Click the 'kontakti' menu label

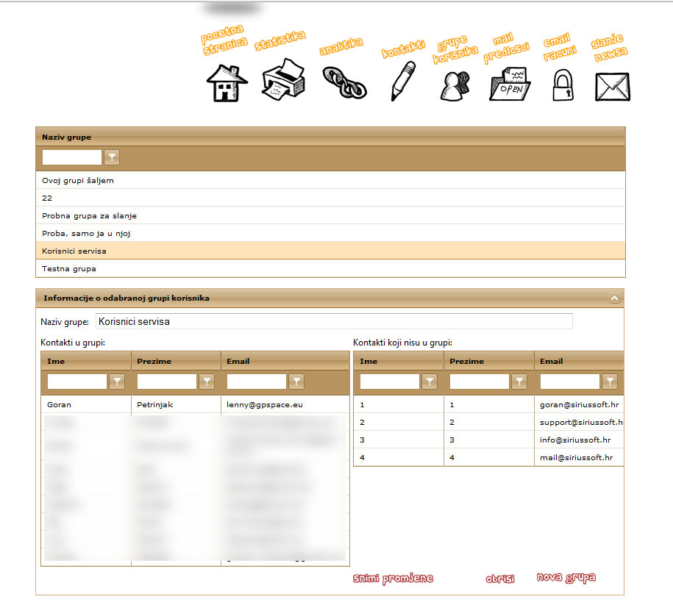(404, 49)
